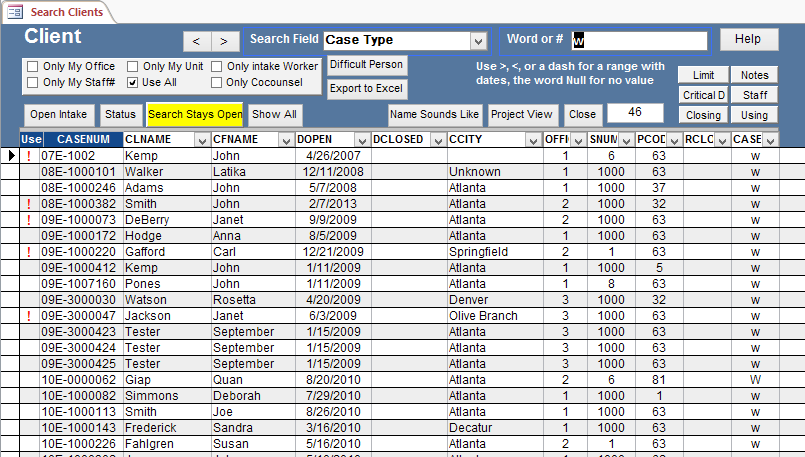This screenshot has width=805, height=457.
Task: Click the black record selector arrow on first row
Action: (x=11, y=156)
